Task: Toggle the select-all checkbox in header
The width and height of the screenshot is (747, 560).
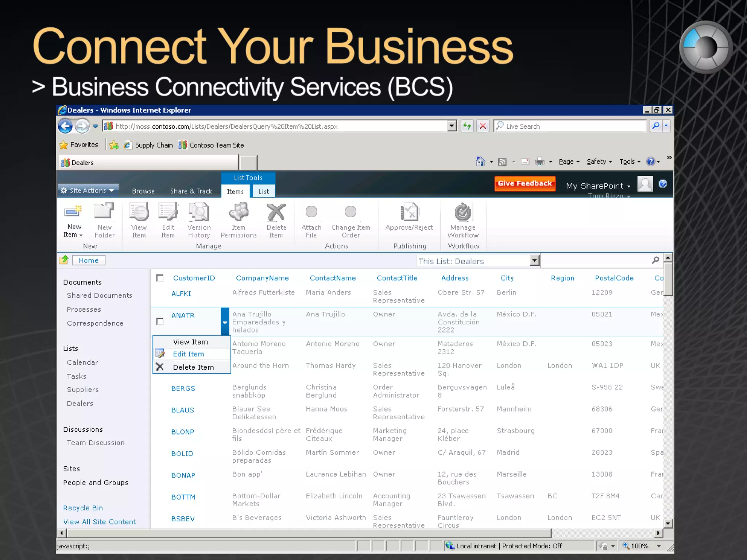Action: coord(160,278)
